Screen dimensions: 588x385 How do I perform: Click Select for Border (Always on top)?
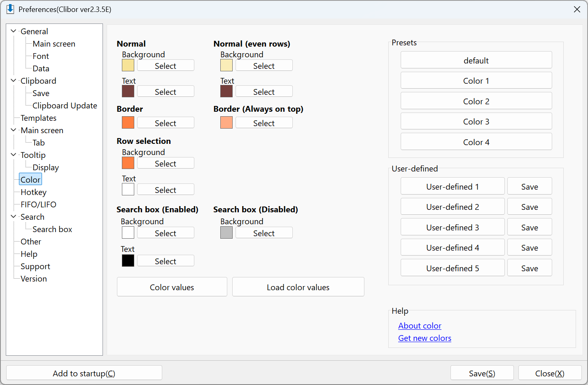pyautogui.click(x=264, y=123)
